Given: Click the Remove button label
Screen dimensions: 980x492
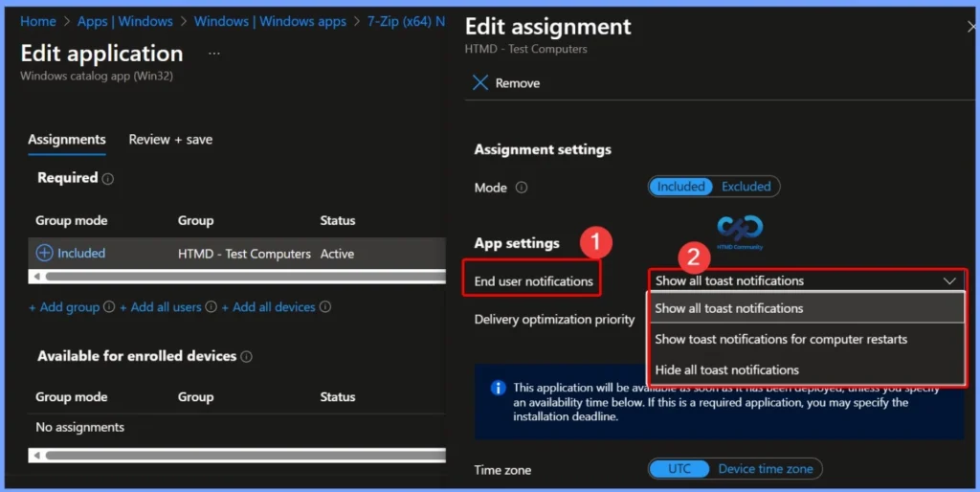Looking at the screenshot, I should [518, 83].
